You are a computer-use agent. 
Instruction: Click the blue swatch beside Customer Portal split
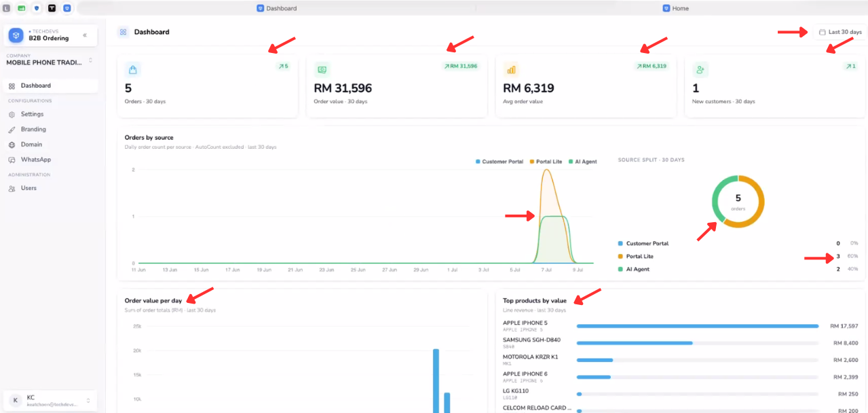(x=620, y=243)
